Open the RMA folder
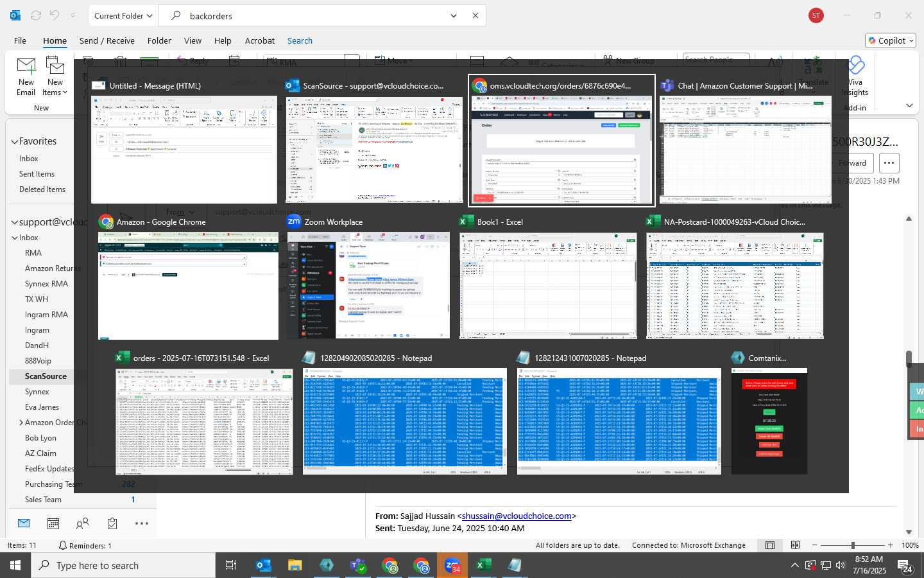This screenshot has width=924, height=578. point(33,253)
